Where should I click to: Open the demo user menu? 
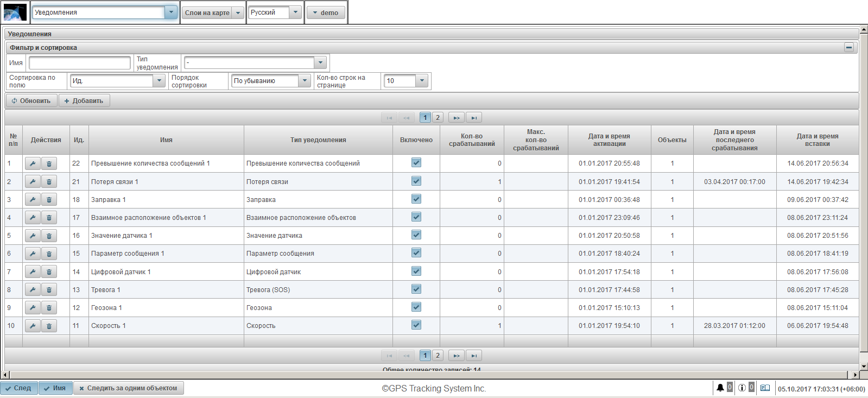(x=326, y=12)
